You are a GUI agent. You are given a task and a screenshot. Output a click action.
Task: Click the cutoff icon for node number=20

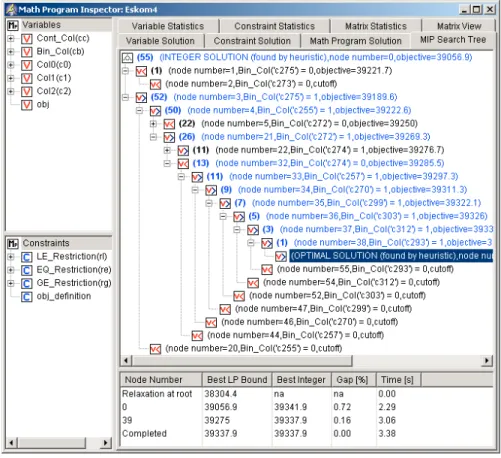tap(155, 349)
